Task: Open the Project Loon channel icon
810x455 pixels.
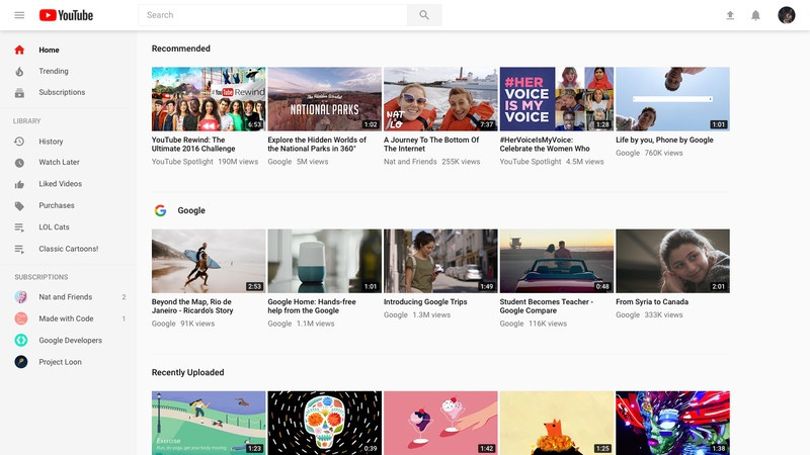Action: [x=21, y=362]
